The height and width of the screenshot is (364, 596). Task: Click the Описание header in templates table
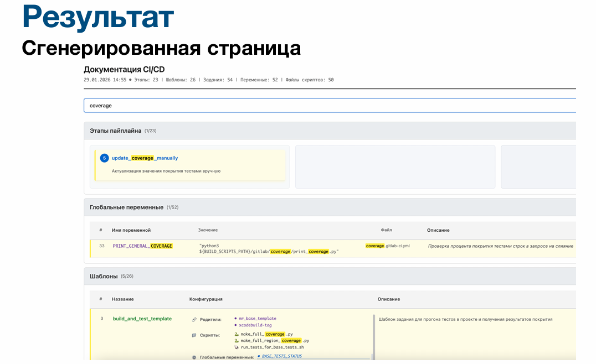click(389, 299)
